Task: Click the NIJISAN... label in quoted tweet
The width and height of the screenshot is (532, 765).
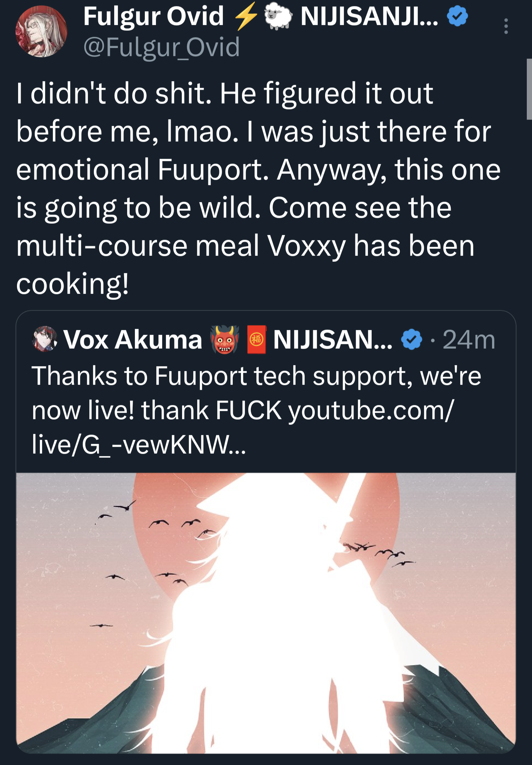Action: 332,339
